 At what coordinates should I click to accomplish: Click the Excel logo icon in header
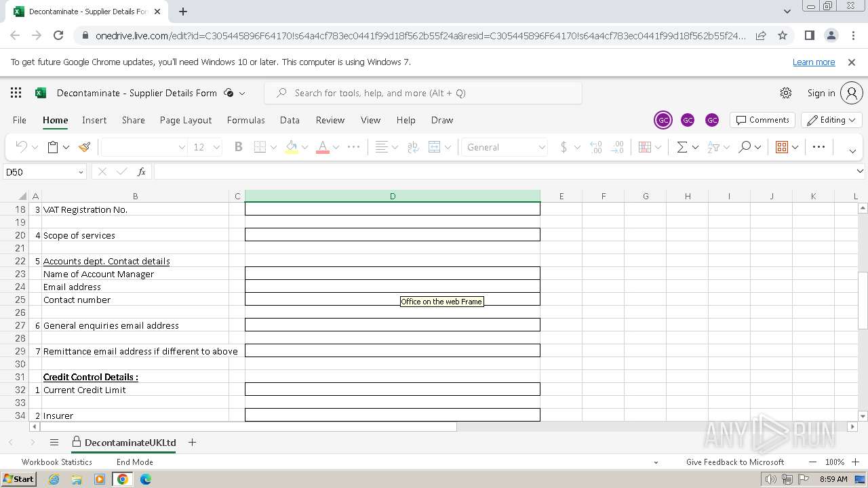pyautogui.click(x=41, y=93)
